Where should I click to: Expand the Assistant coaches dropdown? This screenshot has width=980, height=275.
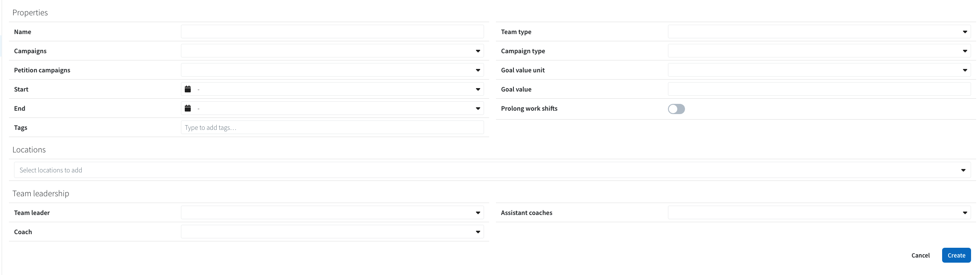819,212
